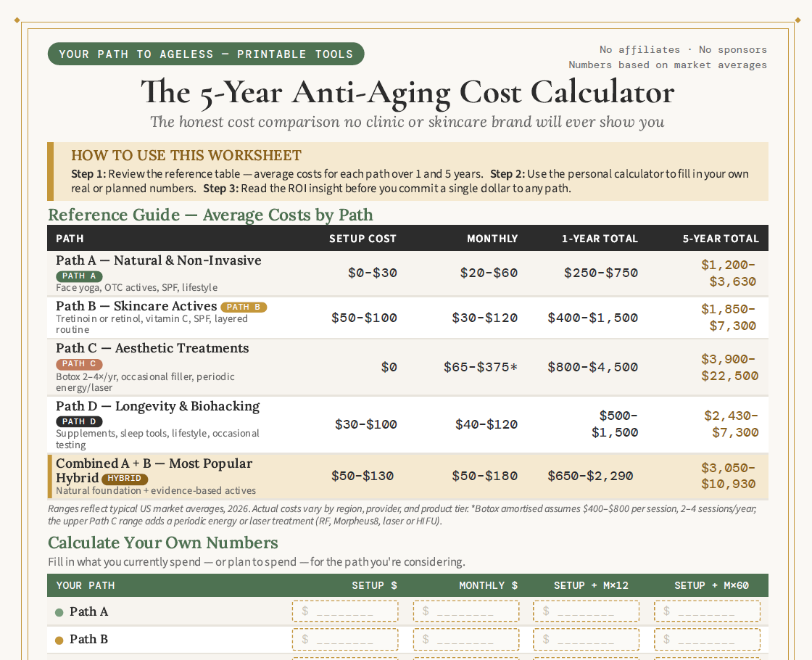The image size is (812, 660).
Task: Click the green PATH A badge
Action: (79, 276)
